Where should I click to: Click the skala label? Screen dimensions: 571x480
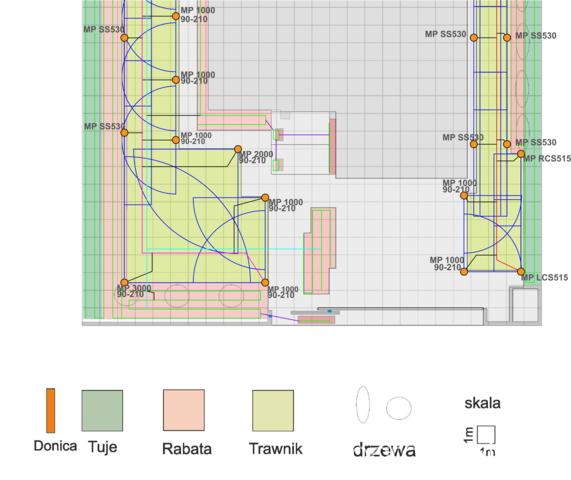point(483,403)
